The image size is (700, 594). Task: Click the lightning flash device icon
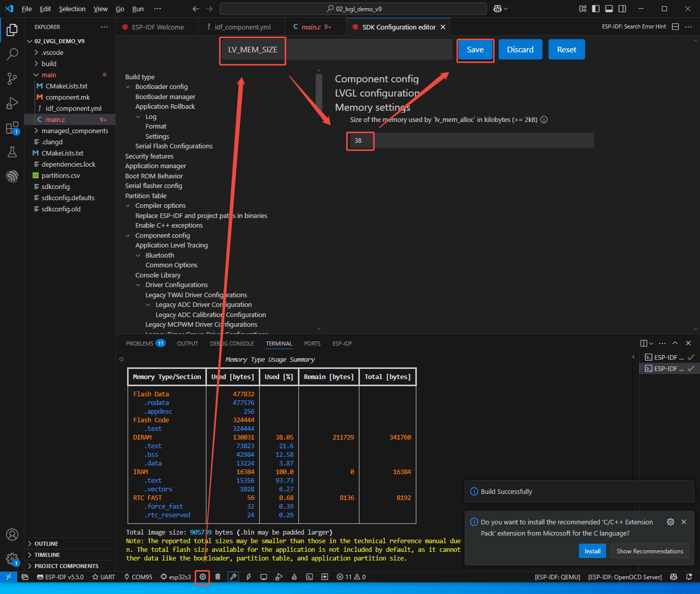click(x=249, y=577)
